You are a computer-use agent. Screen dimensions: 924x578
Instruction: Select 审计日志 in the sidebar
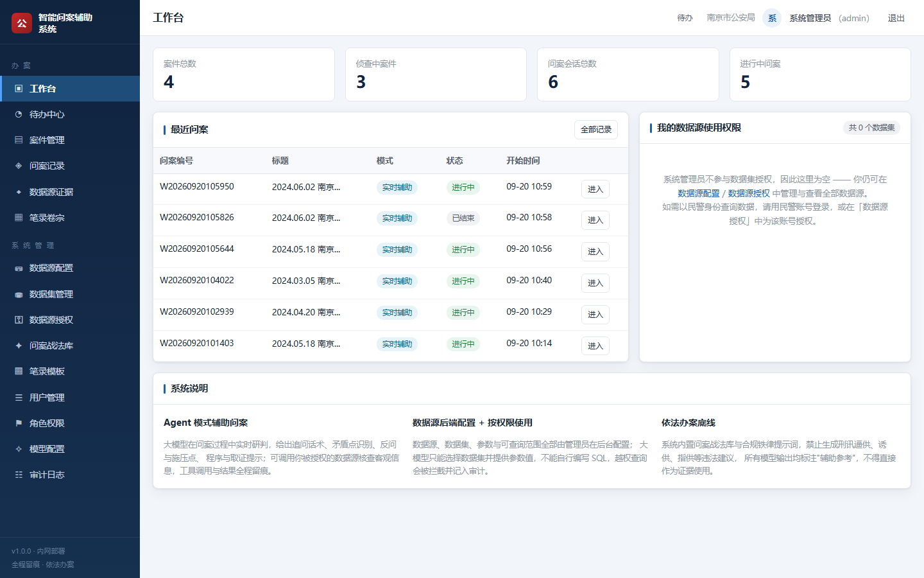point(70,475)
